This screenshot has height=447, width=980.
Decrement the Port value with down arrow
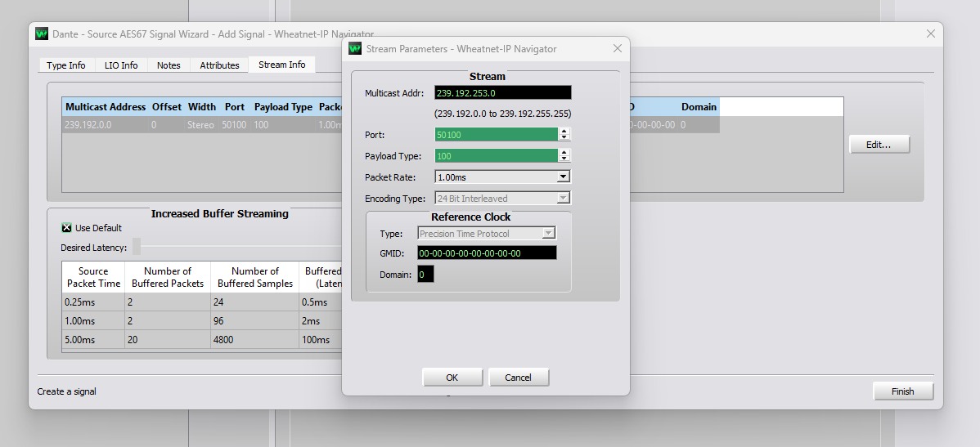point(564,137)
